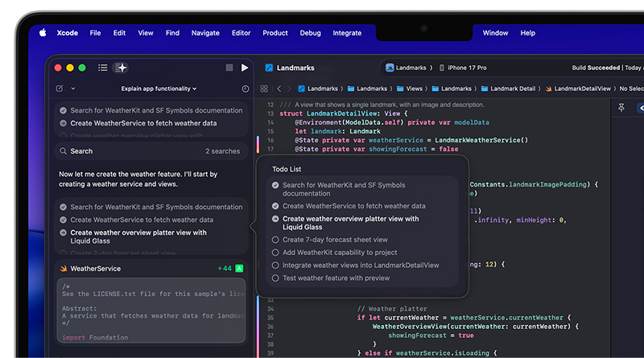Click the WeatherService file title

coord(95,269)
